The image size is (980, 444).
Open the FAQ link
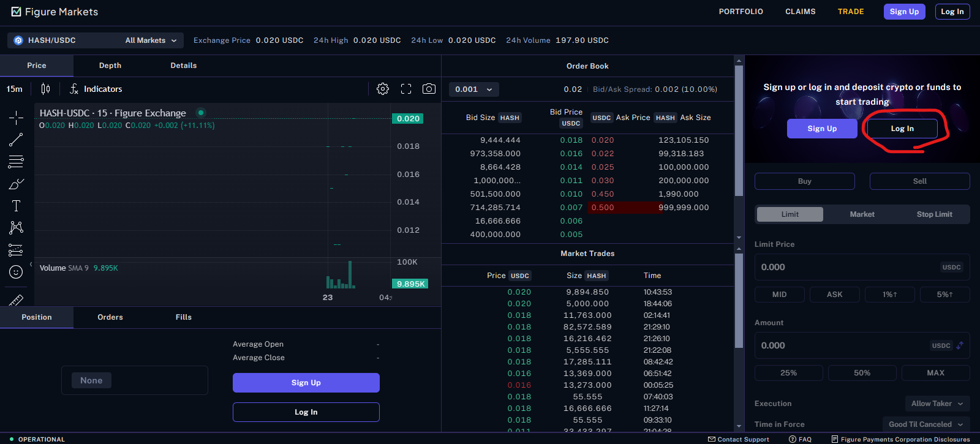tap(801, 439)
